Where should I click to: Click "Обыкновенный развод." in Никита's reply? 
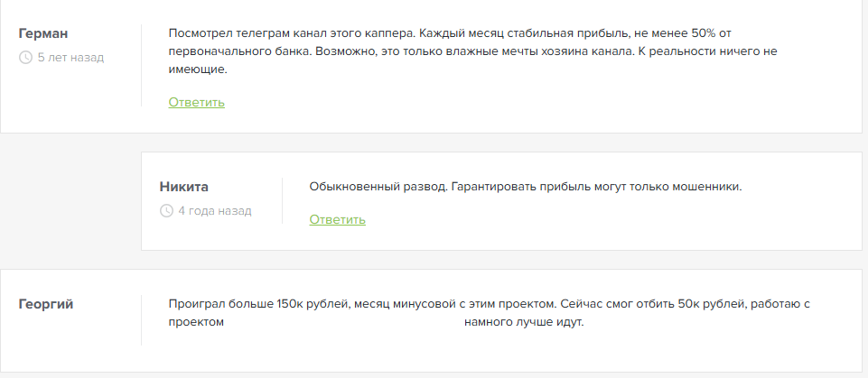378,187
